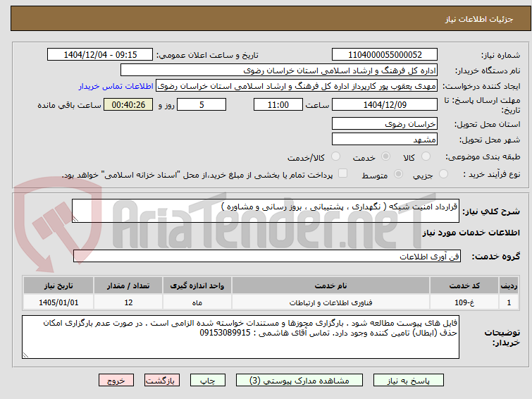Select the کالا/خدمت radio button

[335, 156]
